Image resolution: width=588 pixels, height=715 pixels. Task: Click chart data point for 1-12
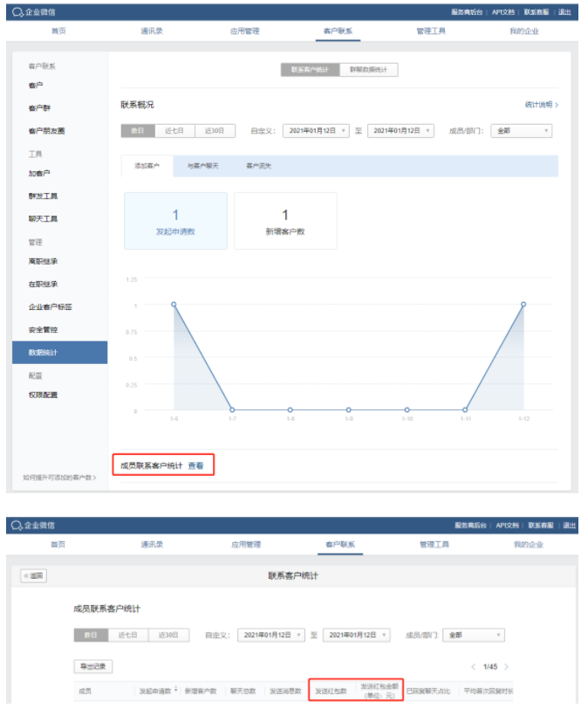tap(523, 304)
